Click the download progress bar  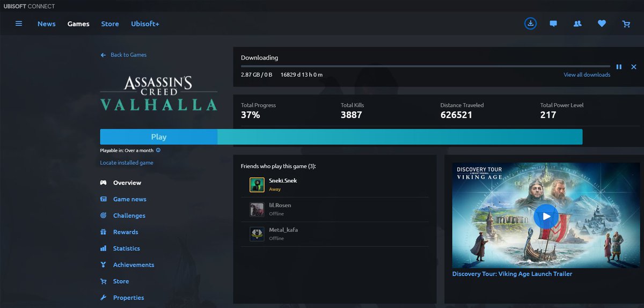click(425, 67)
